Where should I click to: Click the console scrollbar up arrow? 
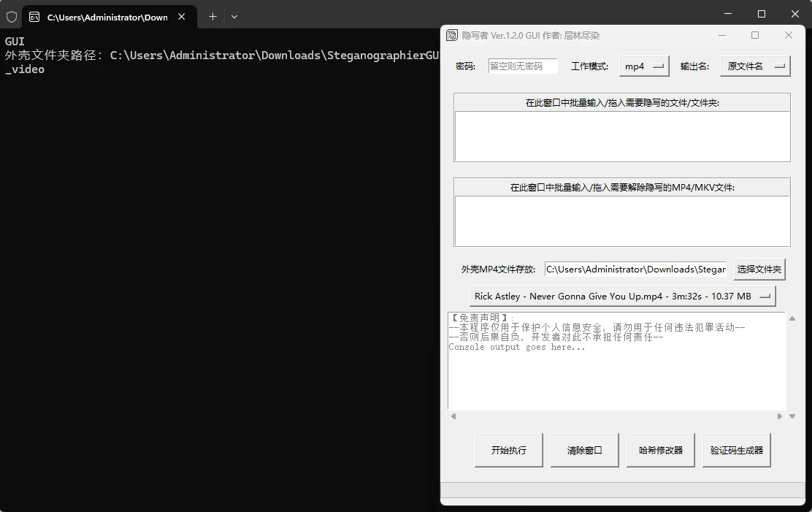click(x=792, y=317)
